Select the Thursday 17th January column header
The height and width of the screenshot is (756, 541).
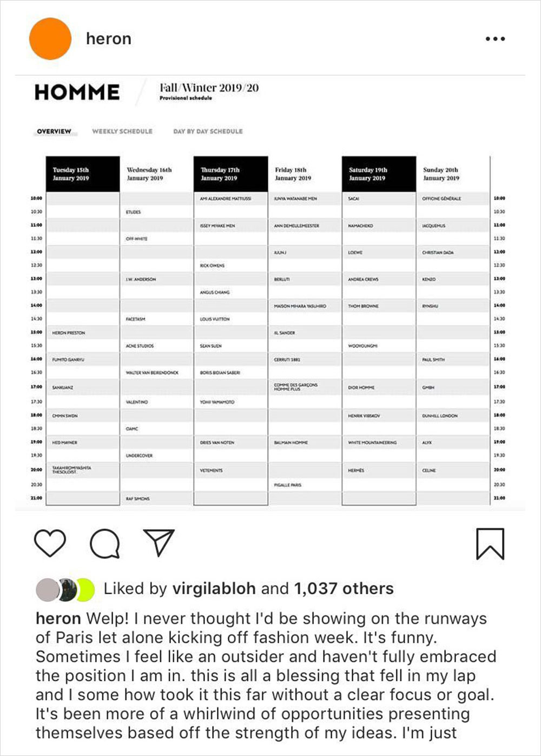pos(230,174)
